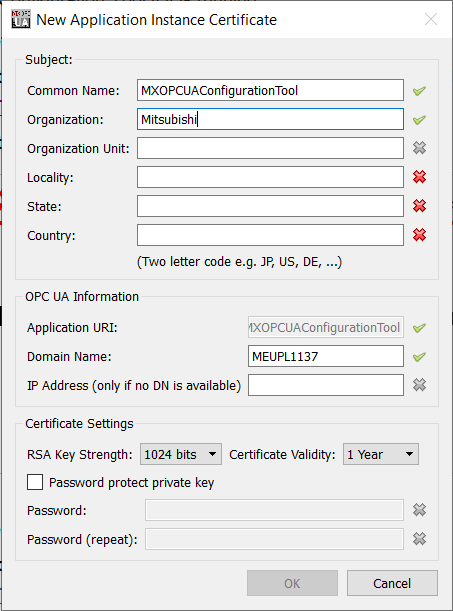Click gray X icon beside IP Address field
The image size is (453, 611).
pyautogui.click(x=419, y=385)
